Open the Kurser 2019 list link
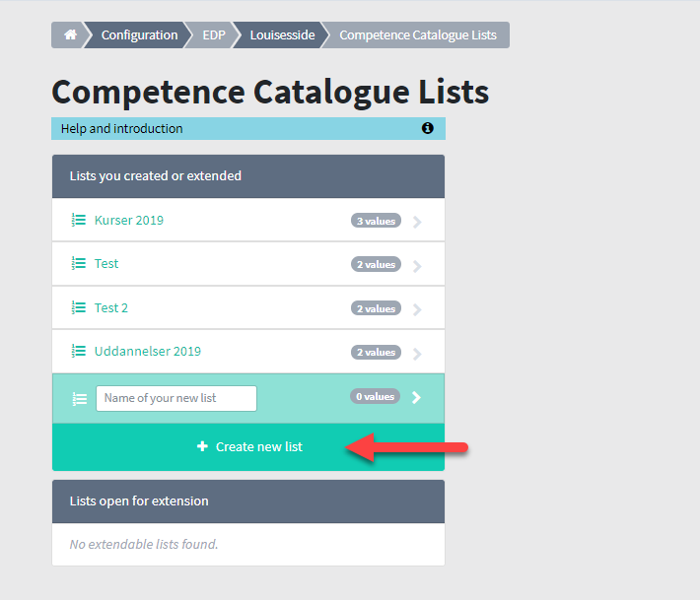This screenshot has height=600, width=700. [x=129, y=221]
